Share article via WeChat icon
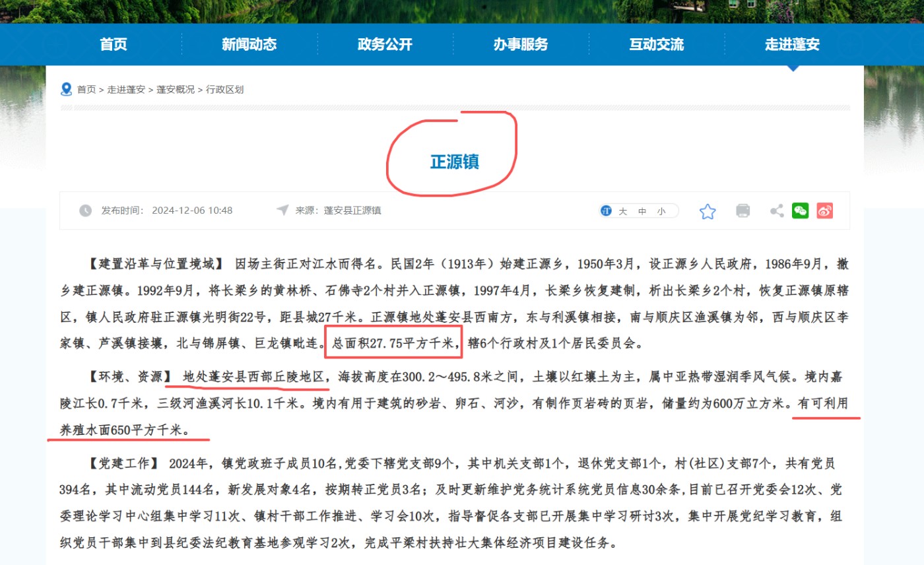Image resolution: width=924 pixels, height=565 pixels. click(x=800, y=211)
